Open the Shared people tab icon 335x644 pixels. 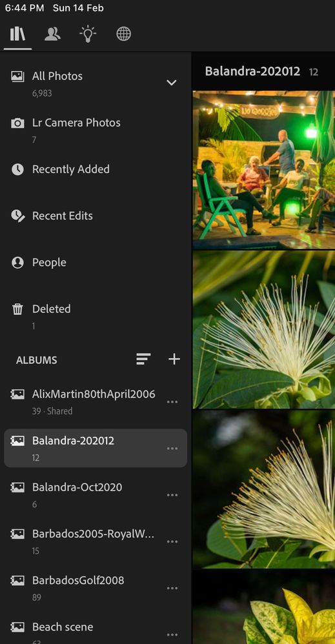(x=53, y=34)
